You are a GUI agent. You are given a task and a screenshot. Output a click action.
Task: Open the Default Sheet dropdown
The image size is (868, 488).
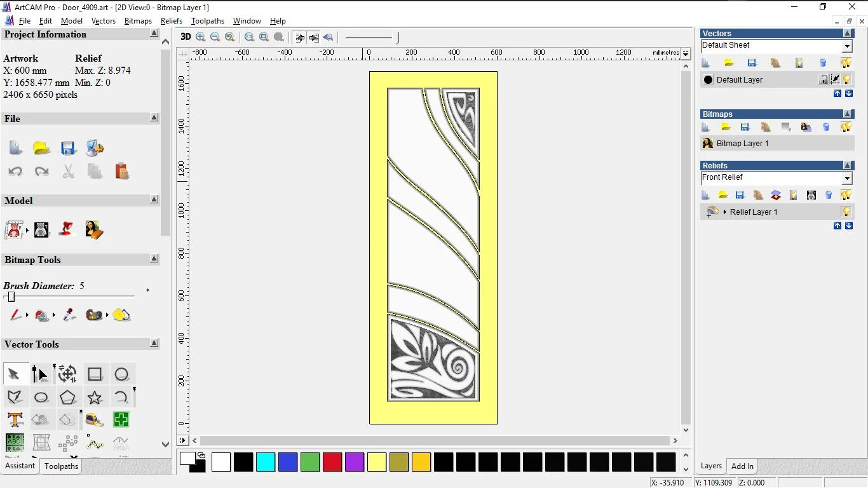pyautogui.click(x=847, y=46)
